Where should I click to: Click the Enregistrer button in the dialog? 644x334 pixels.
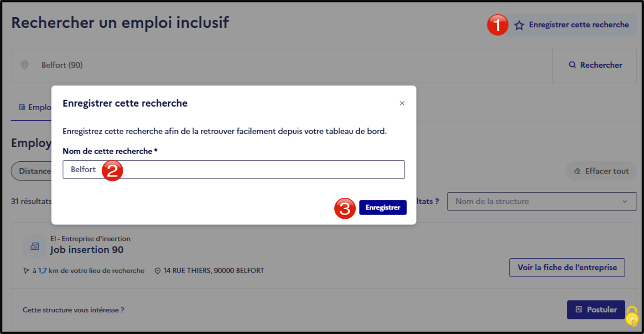(383, 207)
